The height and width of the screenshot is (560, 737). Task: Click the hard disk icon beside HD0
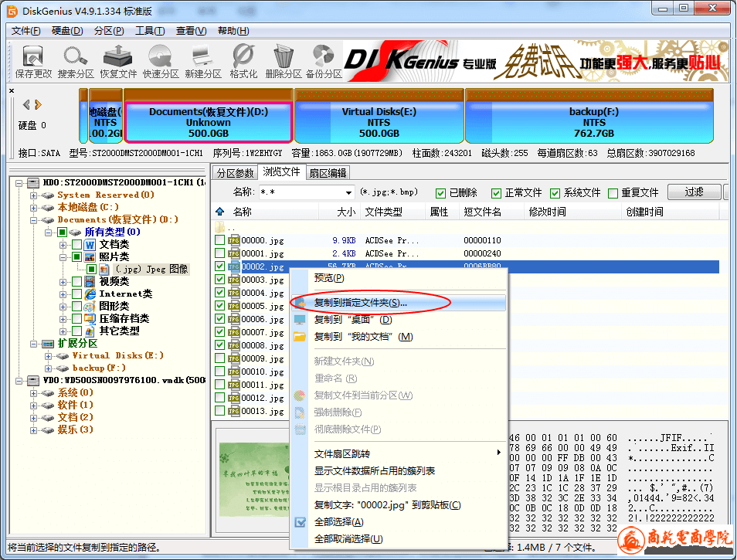[x=33, y=182]
